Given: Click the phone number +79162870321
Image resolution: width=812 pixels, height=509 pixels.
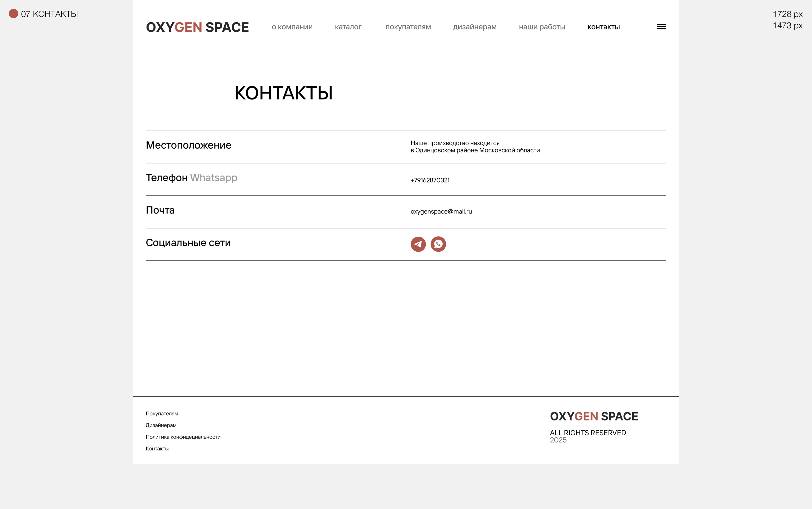Looking at the screenshot, I should point(430,180).
